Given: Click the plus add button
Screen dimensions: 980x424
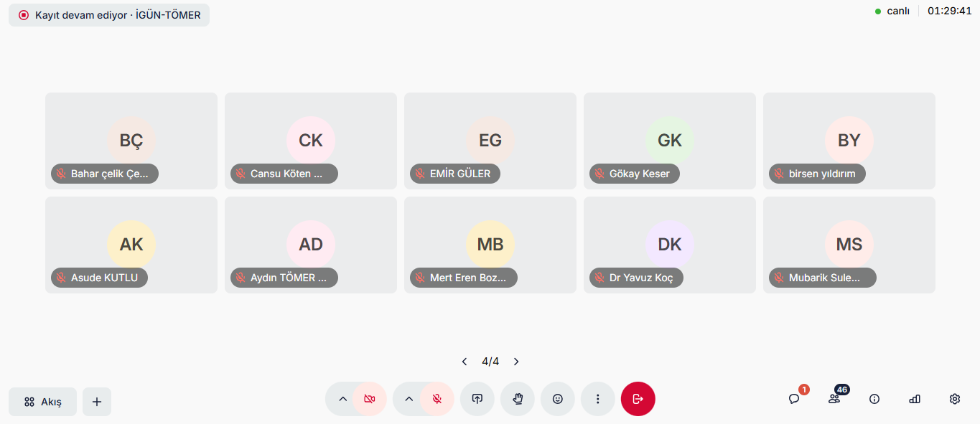Looking at the screenshot, I should coord(97,402).
